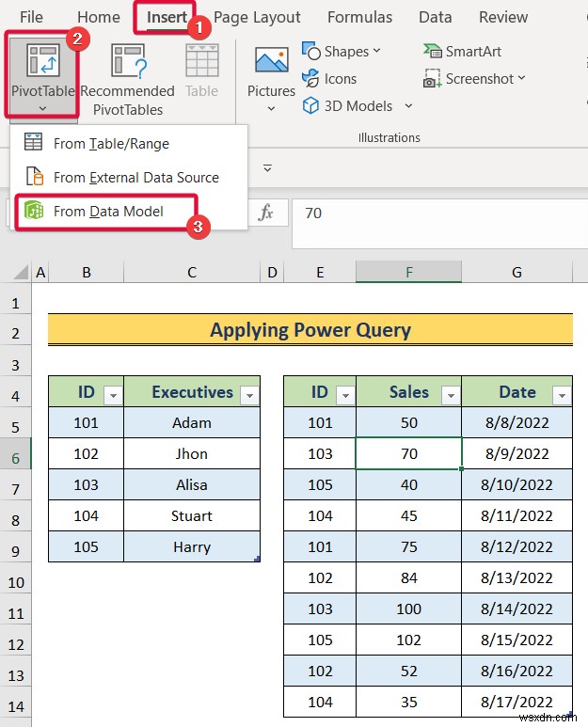Open the Formulas tab
Viewport: 588px width, 727px height.
point(359,17)
